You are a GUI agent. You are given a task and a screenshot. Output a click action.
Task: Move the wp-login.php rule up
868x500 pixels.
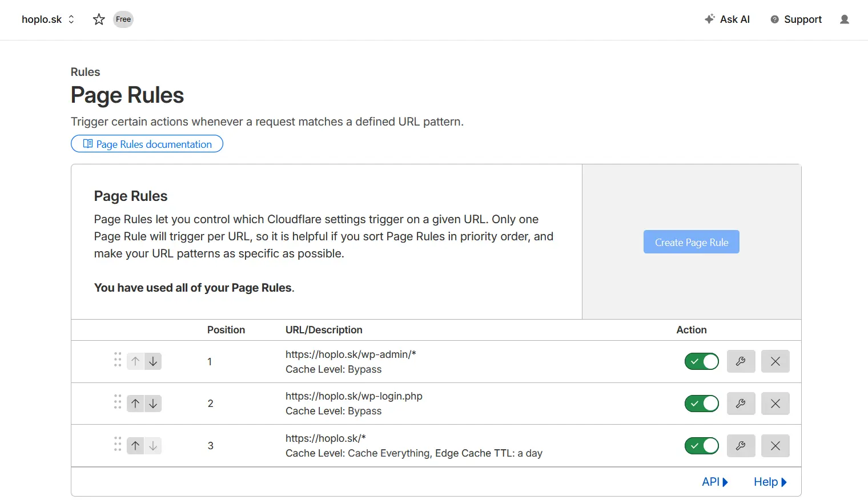pos(135,403)
